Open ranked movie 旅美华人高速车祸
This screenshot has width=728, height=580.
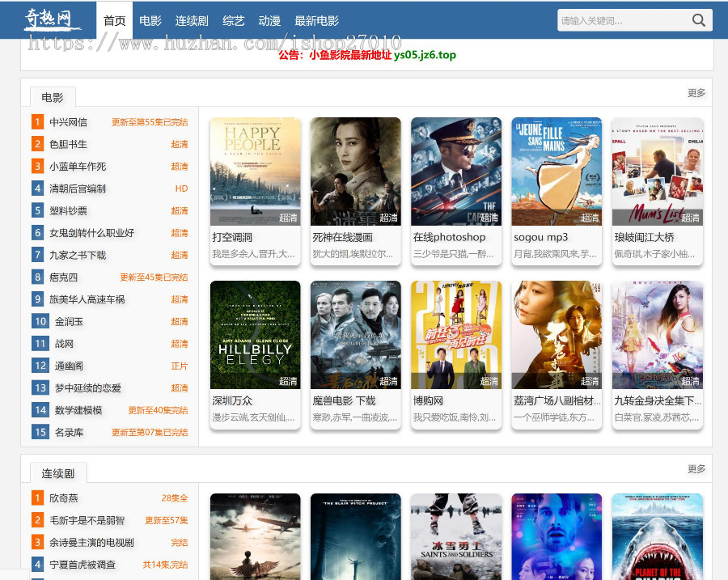[x=87, y=299]
